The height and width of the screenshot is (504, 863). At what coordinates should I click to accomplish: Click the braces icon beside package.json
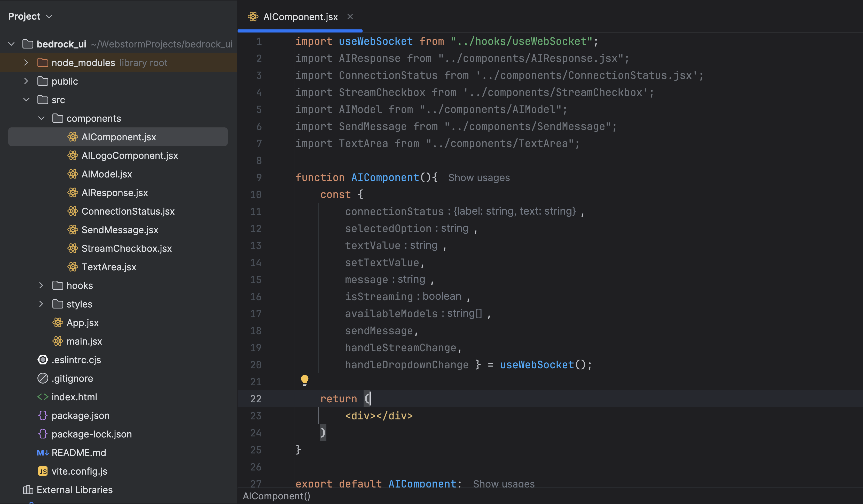point(42,415)
